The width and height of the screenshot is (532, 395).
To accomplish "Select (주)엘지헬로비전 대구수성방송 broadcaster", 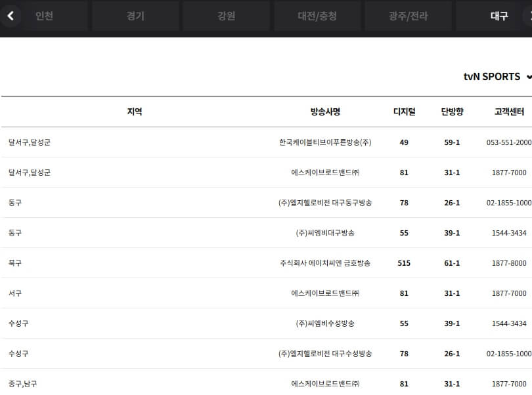I will pyautogui.click(x=325, y=354).
